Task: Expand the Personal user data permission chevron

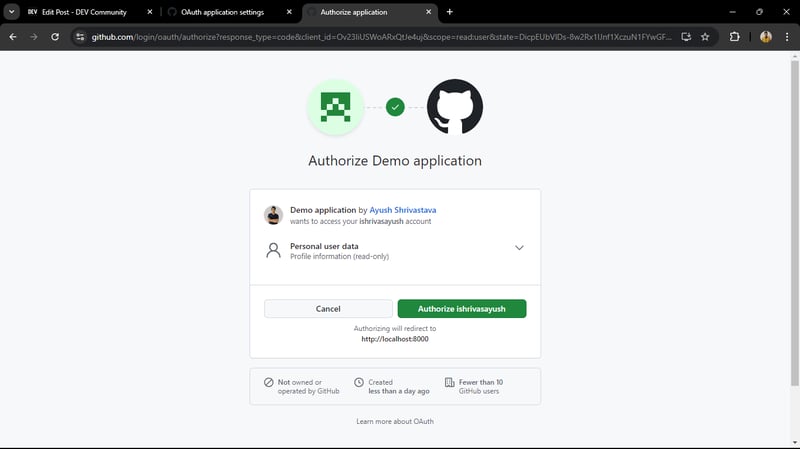Action: click(x=519, y=248)
